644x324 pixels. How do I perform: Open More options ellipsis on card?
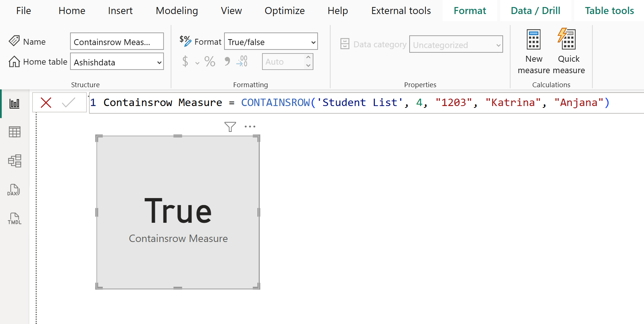click(250, 127)
